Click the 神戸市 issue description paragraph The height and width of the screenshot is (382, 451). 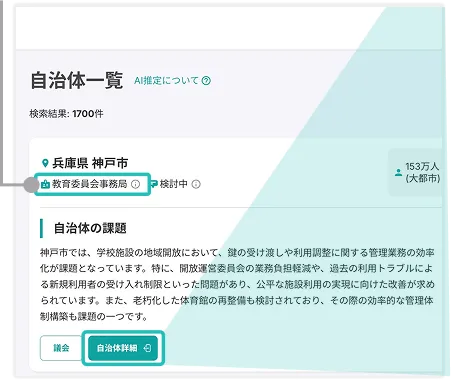click(237, 284)
